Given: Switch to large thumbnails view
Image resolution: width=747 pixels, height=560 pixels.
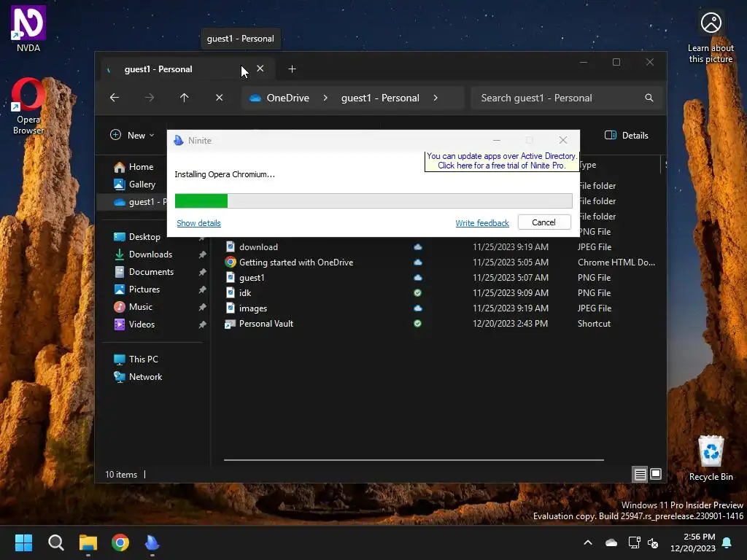Looking at the screenshot, I should 656,474.
